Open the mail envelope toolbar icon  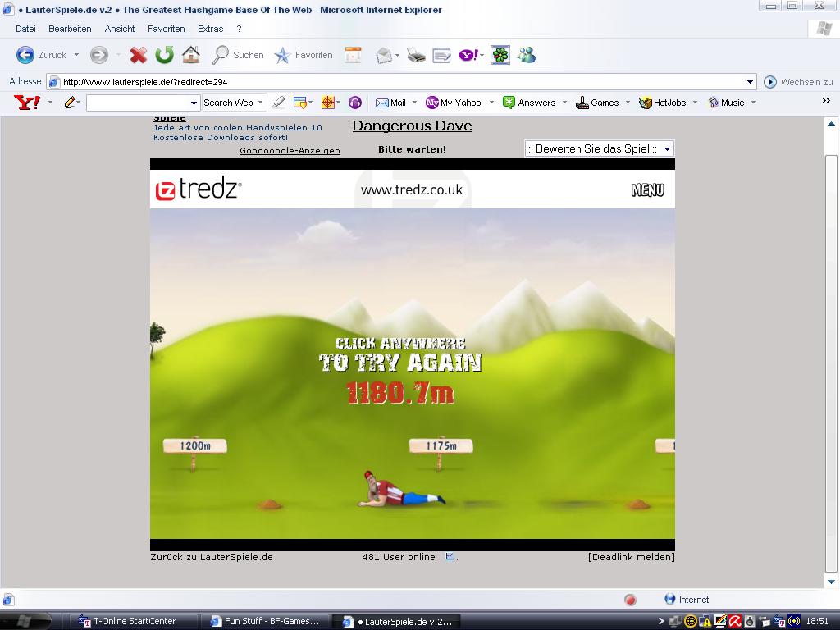click(384, 55)
